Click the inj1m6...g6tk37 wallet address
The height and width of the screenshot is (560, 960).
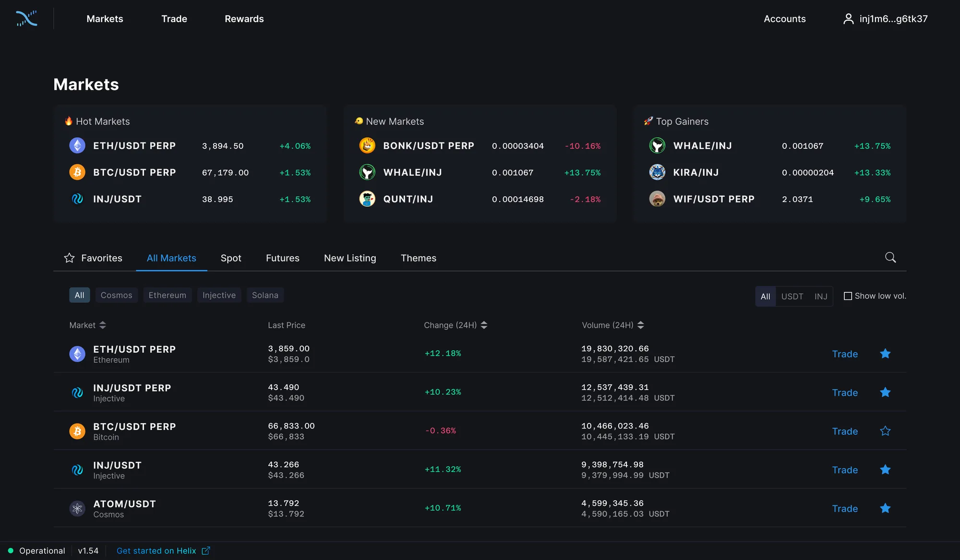tap(893, 19)
